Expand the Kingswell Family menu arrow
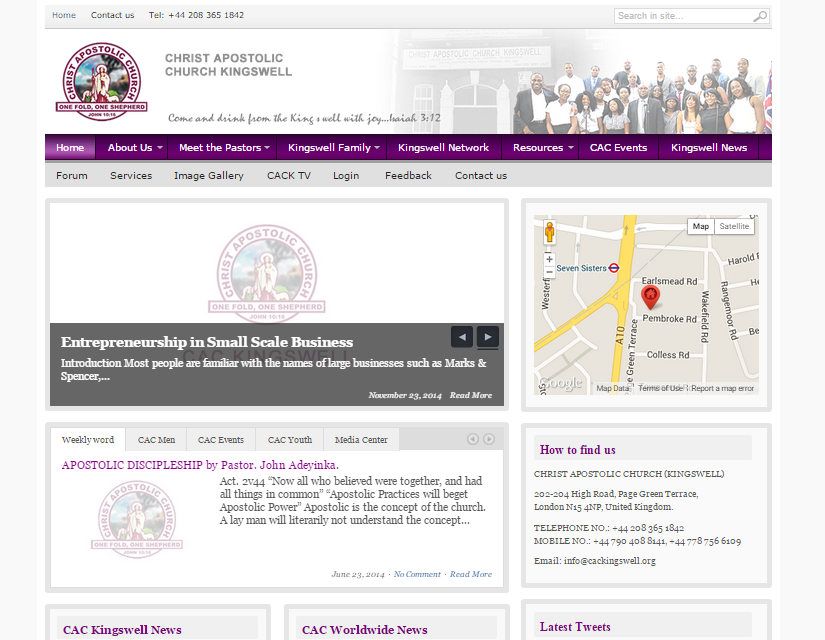825x640 pixels. click(377, 148)
